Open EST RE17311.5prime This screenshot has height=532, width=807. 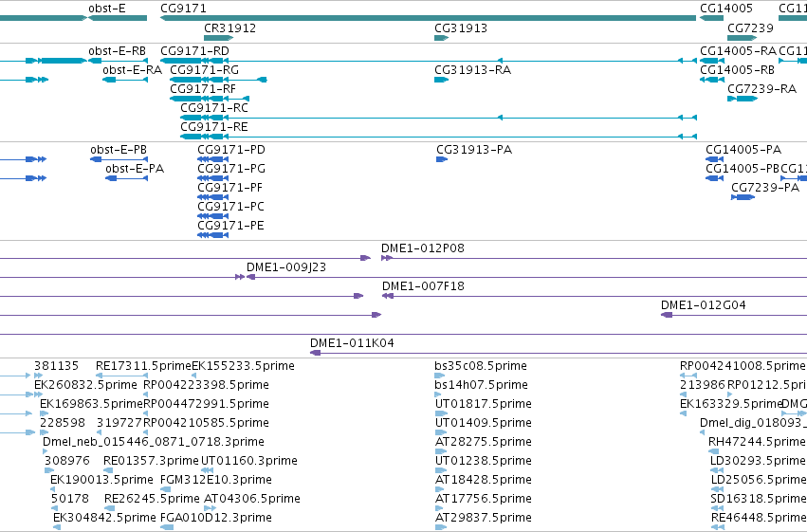point(121,376)
